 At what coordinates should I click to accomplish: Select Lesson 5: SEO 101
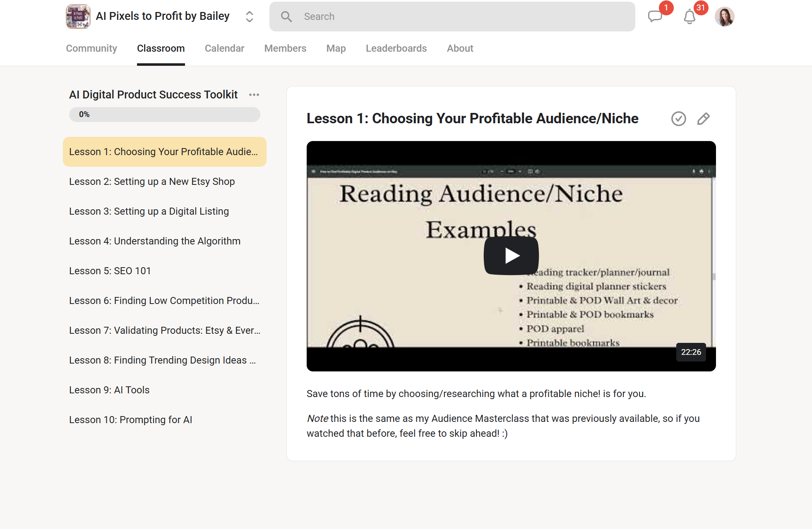click(x=110, y=271)
